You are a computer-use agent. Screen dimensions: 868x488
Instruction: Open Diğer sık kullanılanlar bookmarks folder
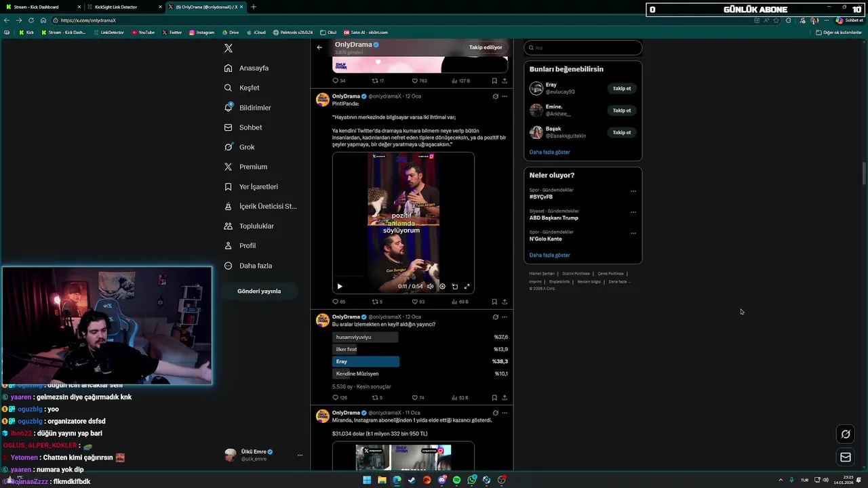[x=839, y=33]
